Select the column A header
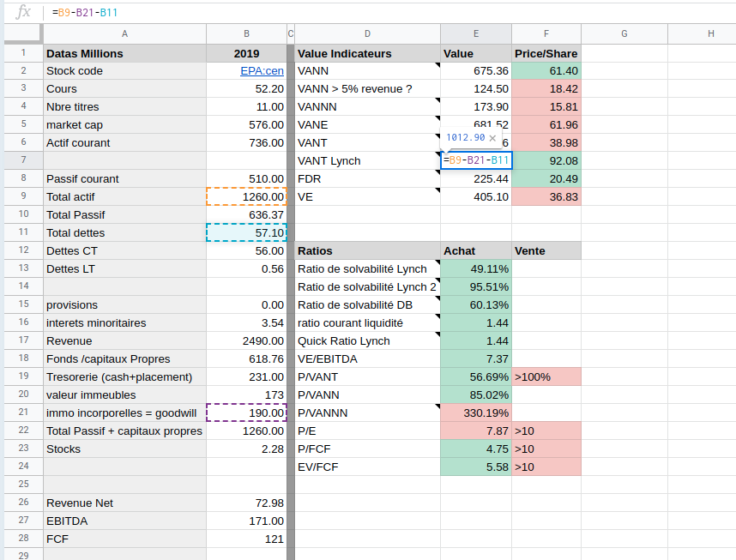Screen dimensions: 736x560 tap(124, 33)
